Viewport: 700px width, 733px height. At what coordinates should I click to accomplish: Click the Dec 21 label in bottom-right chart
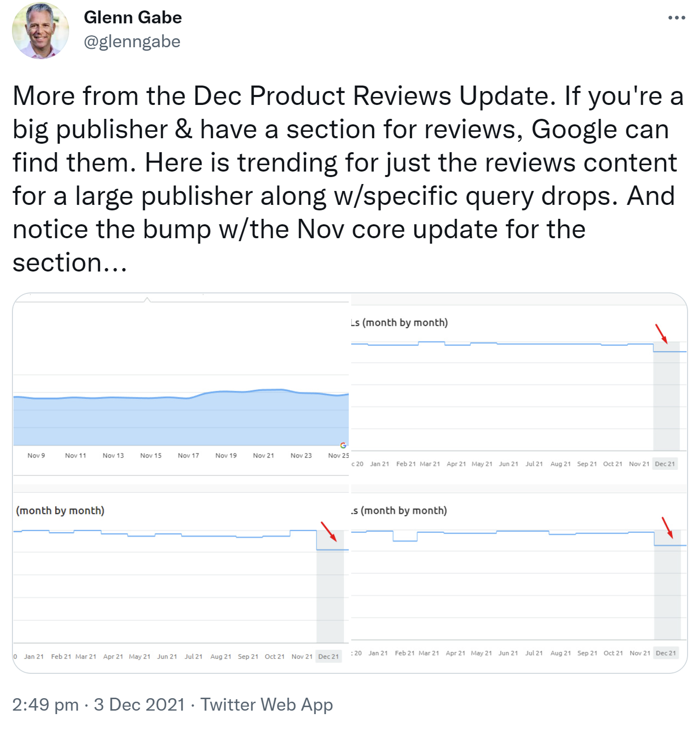click(665, 653)
